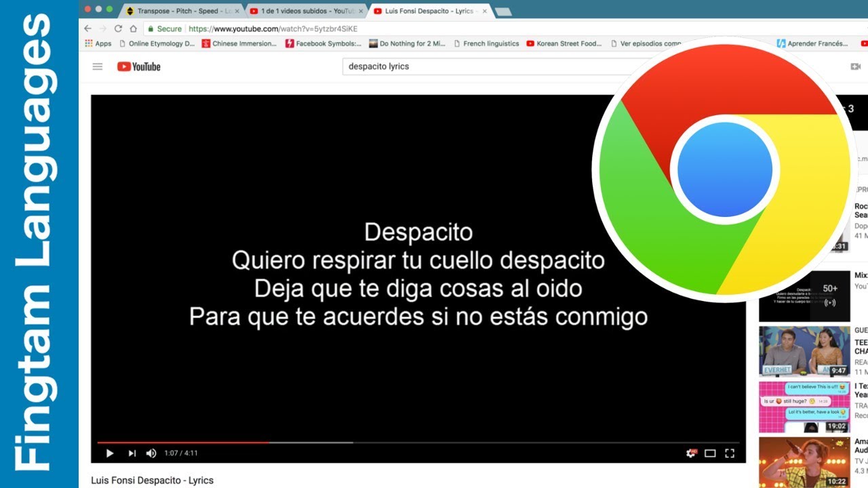Go forward in browser history
868x488 pixels.
pyautogui.click(x=103, y=28)
